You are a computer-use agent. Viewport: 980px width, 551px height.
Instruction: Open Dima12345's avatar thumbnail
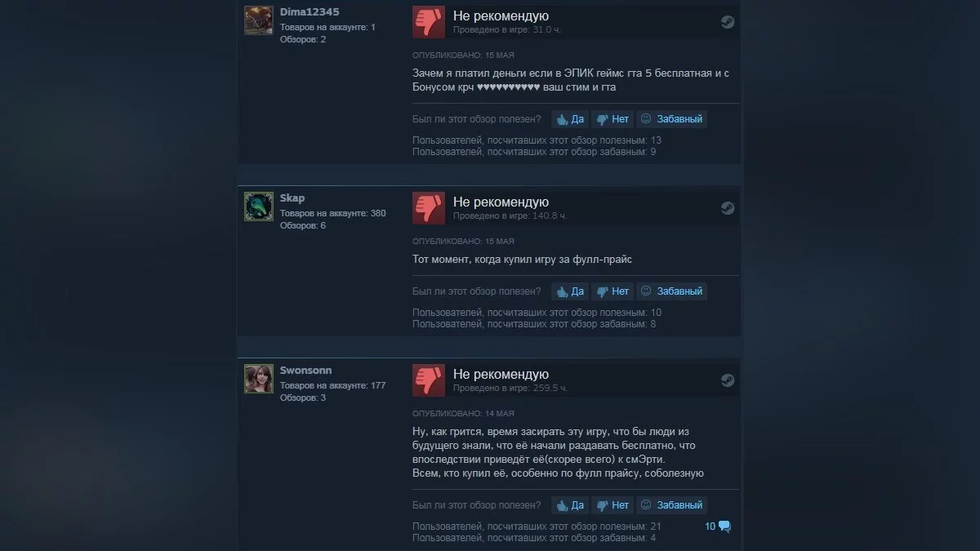(259, 20)
